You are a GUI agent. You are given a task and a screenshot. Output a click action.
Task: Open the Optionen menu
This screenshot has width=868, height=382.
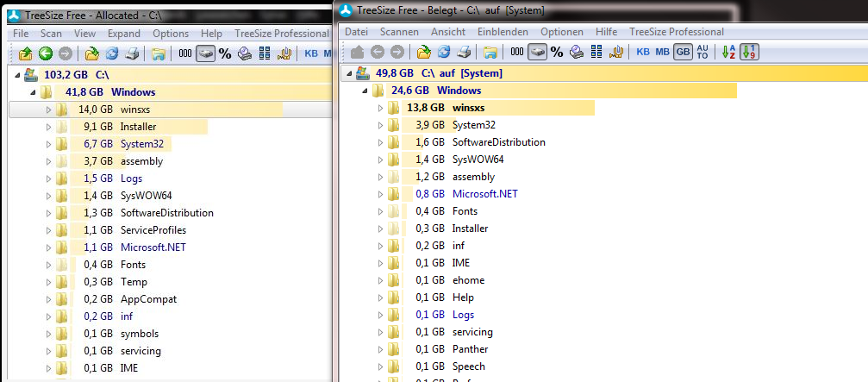click(562, 32)
